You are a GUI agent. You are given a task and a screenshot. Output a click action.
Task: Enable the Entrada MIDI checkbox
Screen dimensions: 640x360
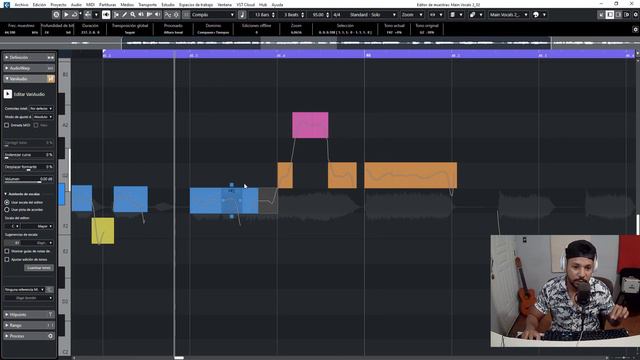pos(7,125)
